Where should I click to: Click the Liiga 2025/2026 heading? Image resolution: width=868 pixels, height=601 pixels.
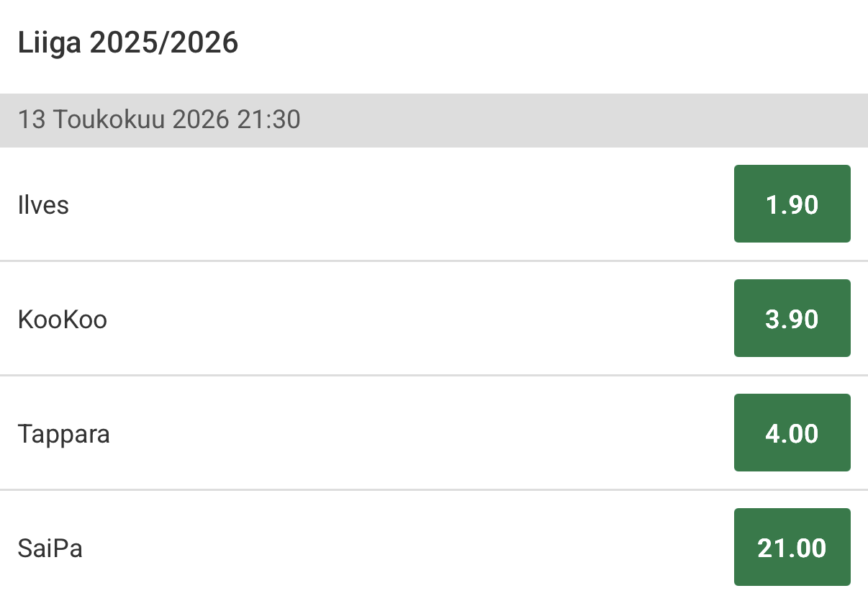[127, 43]
